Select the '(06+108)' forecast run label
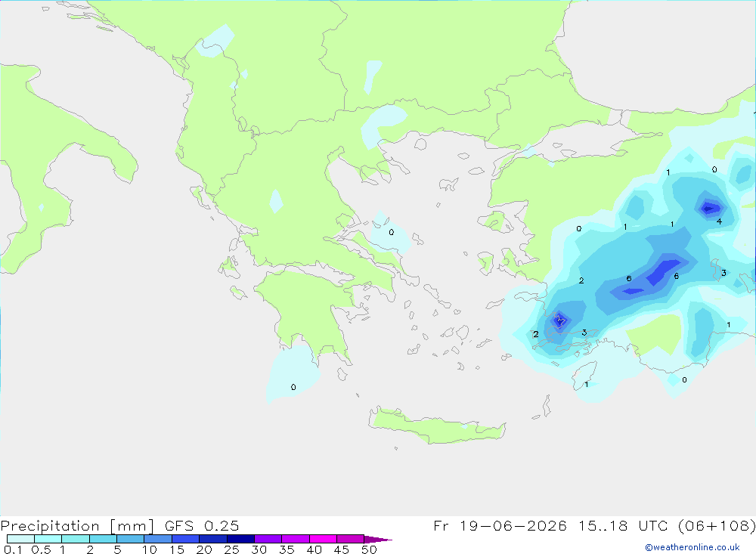 tap(717, 525)
